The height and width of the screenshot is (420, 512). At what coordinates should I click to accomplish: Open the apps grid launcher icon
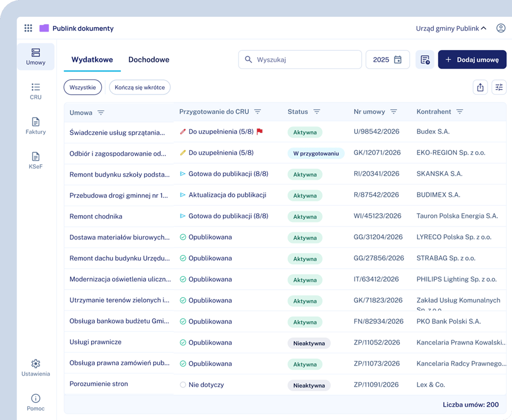pos(28,28)
